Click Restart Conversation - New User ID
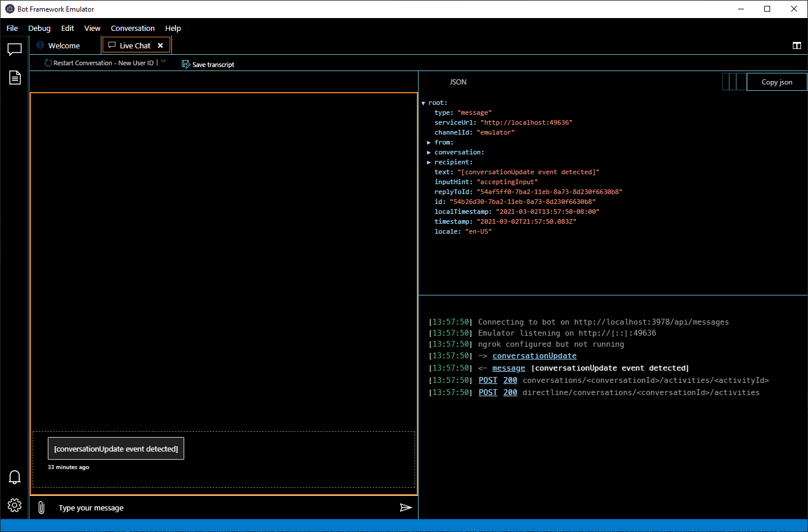The image size is (808, 532). tap(104, 63)
